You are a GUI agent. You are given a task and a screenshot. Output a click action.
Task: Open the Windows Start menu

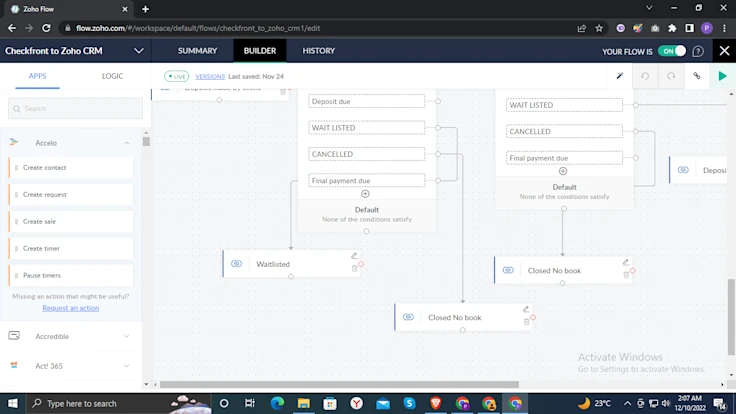point(13,403)
